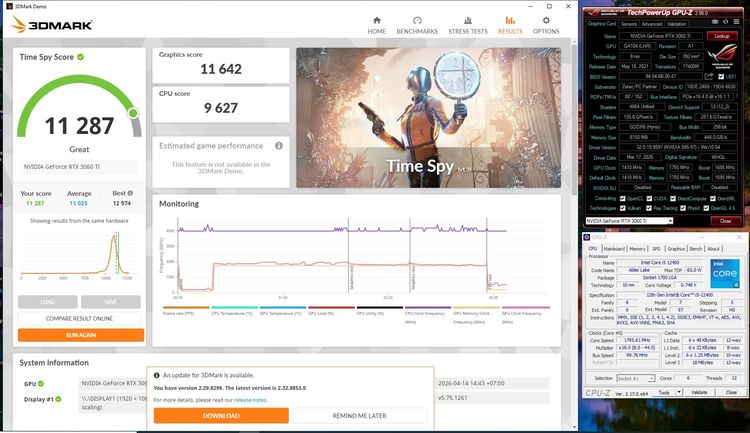The image size is (750, 433).
Task: Select the Results nav item in 3DMark
Action: pos(510,25)
